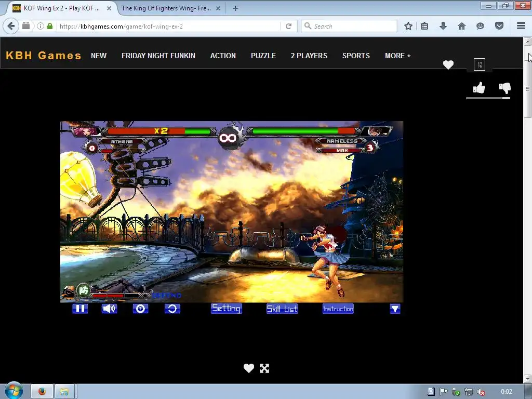
Task: Click the green padlock security icon
Action: pyautogui.click(x=50, y=26)
